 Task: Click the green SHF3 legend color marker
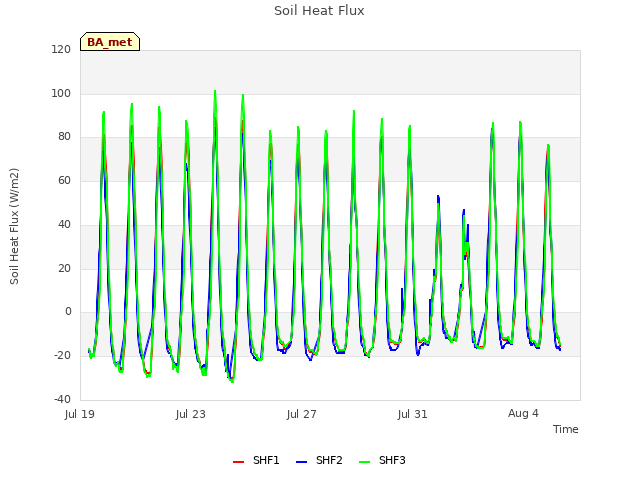pos(364,462)
